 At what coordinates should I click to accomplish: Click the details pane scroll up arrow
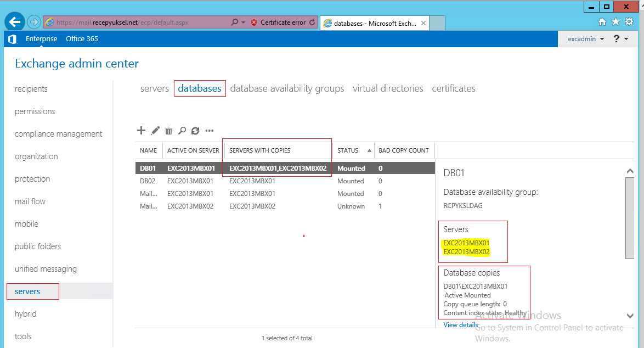tap(630, 171)
